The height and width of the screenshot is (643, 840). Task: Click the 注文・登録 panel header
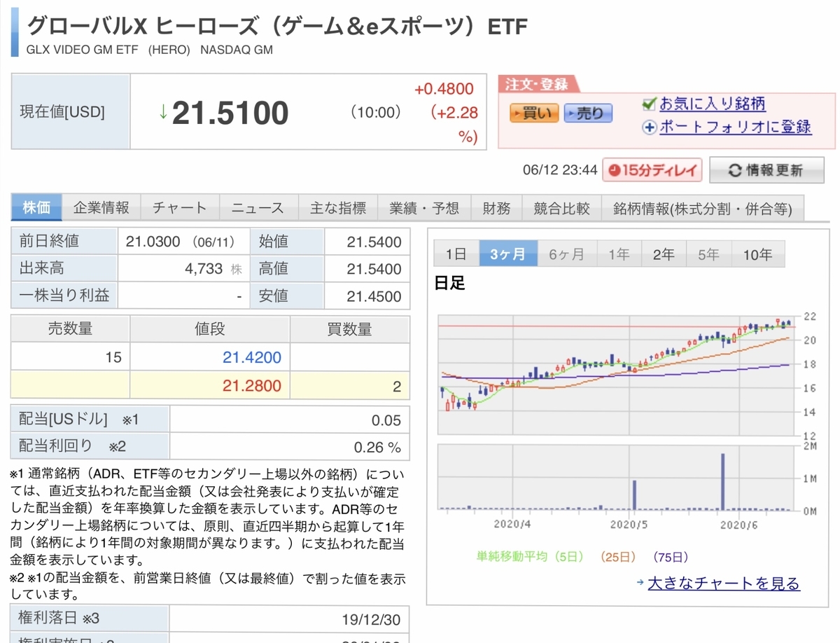coord(537,85)
